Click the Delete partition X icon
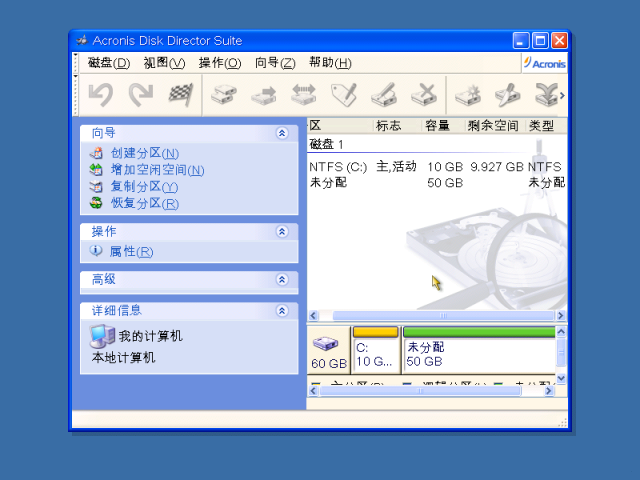This screenshot has height=480, width=640. [x=424, y=95]
